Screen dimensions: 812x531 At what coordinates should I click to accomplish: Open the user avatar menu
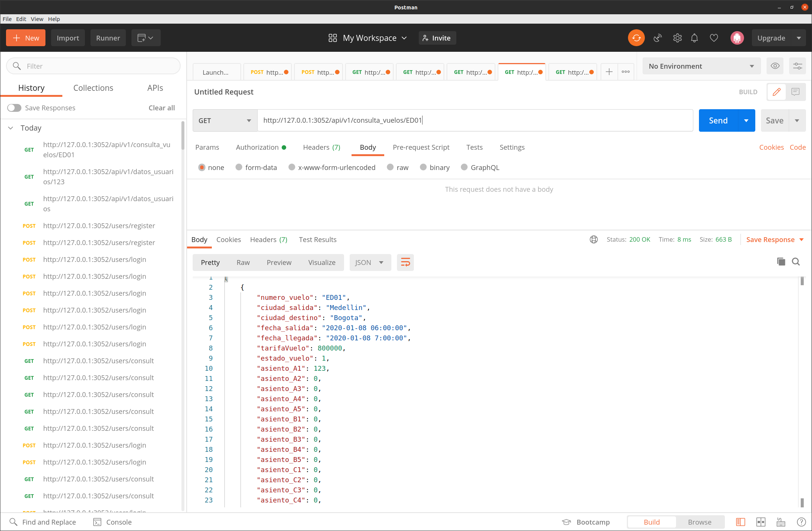737,38
